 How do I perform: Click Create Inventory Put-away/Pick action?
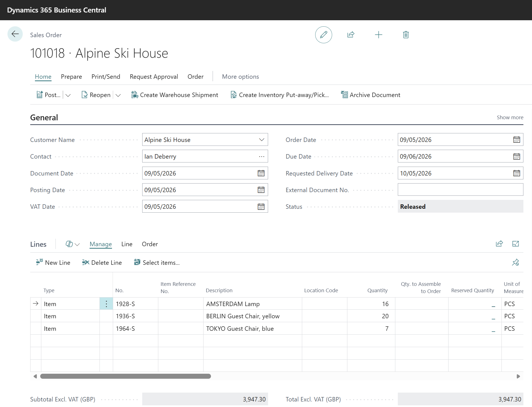coord(279,95)
